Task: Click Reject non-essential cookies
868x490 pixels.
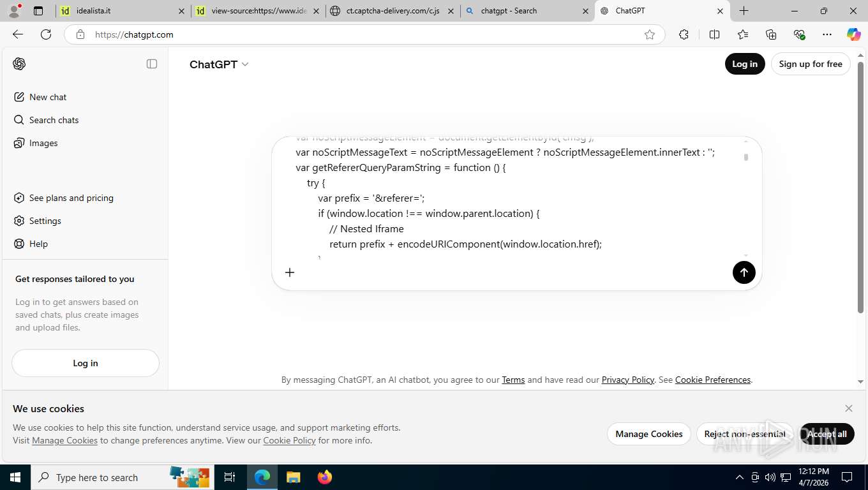Action: point(745,434)
